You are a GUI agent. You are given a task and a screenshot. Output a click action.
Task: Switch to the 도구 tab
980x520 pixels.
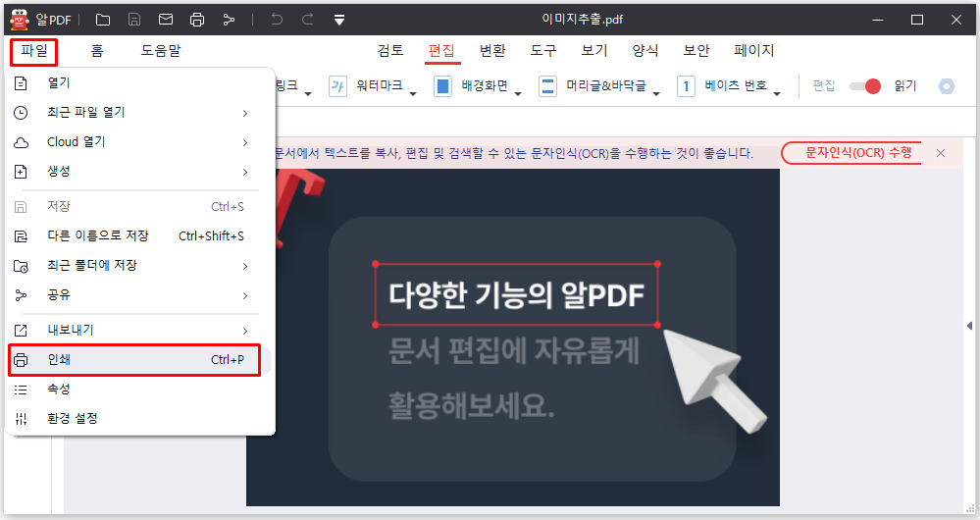click(x=543, y=51)
